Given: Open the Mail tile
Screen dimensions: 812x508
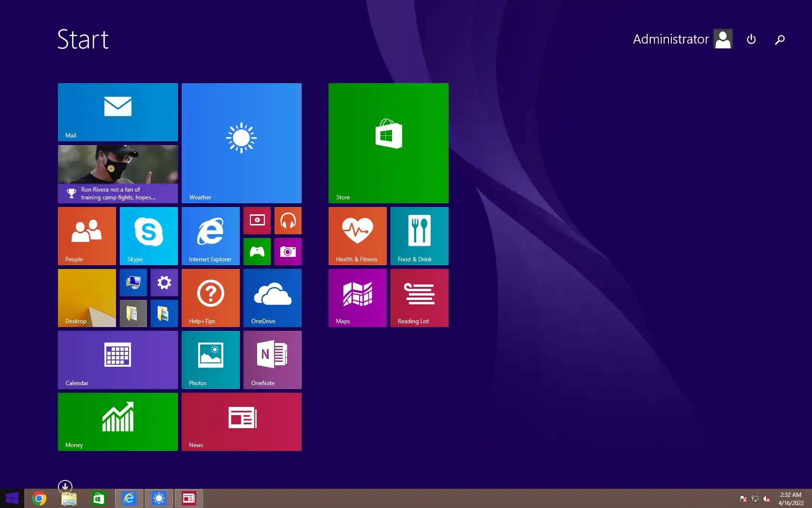Looking at the screenshot, I should pos(118,112).
